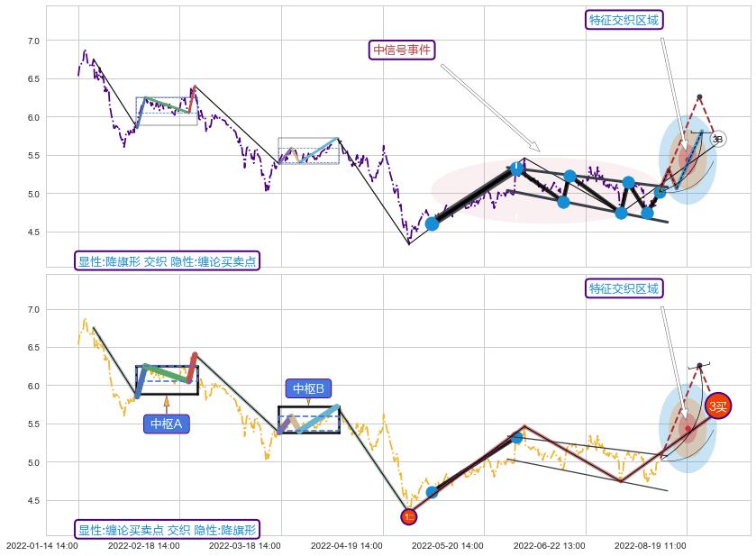Click the 显性:降旗形 交织 caption in top chart

pyautogui.click(x=167, y=261)
